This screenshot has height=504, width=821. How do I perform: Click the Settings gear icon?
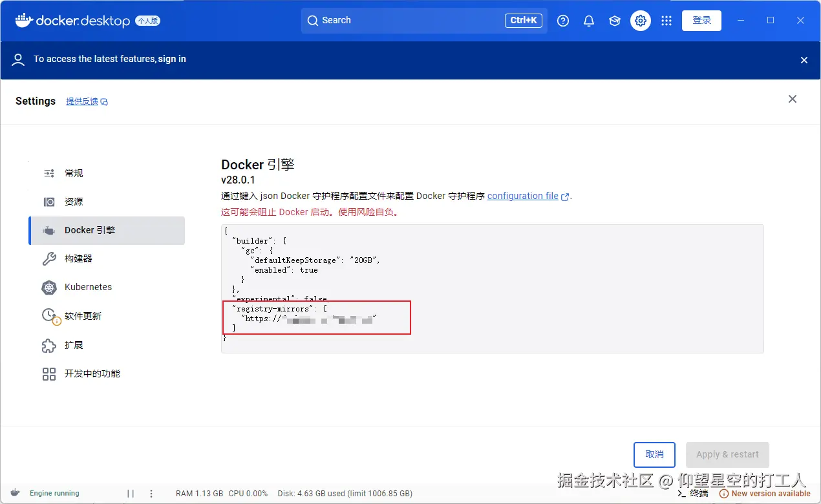[641, 21]
